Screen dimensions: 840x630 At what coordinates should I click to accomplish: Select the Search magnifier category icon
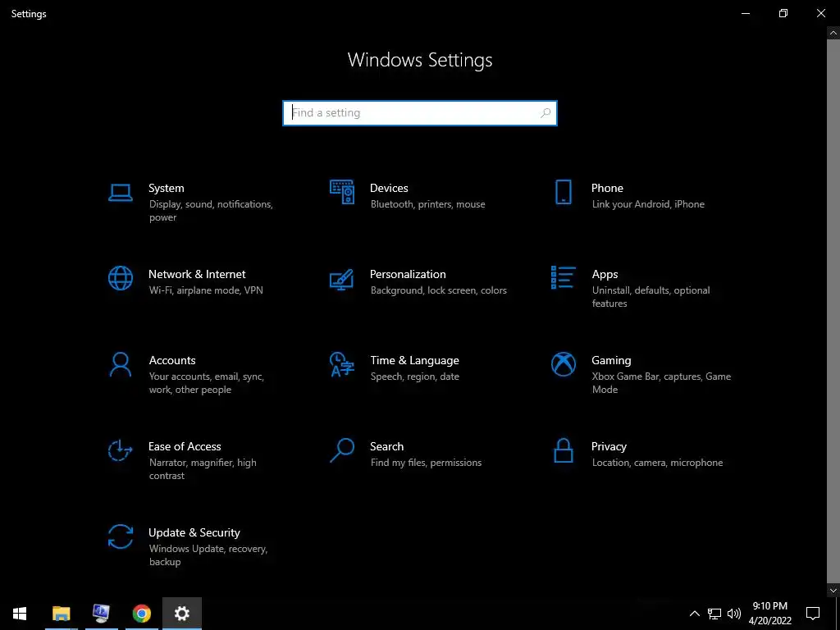[342, 450]
